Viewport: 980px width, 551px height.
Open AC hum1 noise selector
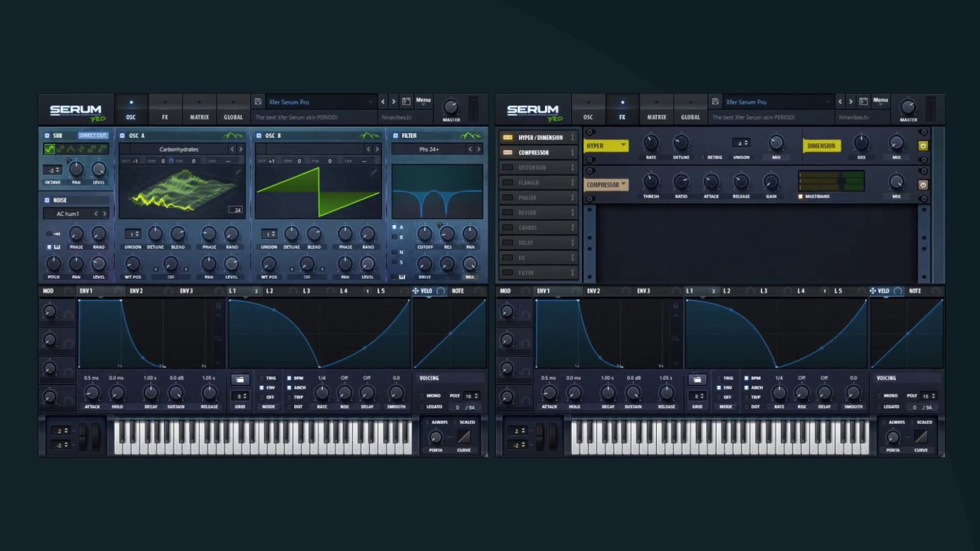tap(67, 214)
